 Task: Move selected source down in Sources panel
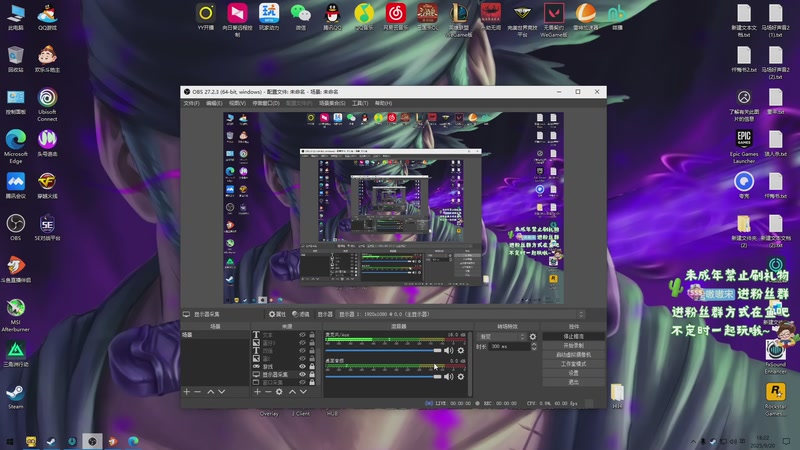pos(304,392)
